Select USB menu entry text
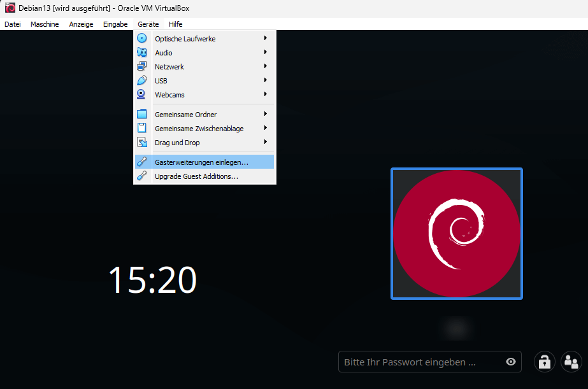The image size is (588, 389). [161, 81]
